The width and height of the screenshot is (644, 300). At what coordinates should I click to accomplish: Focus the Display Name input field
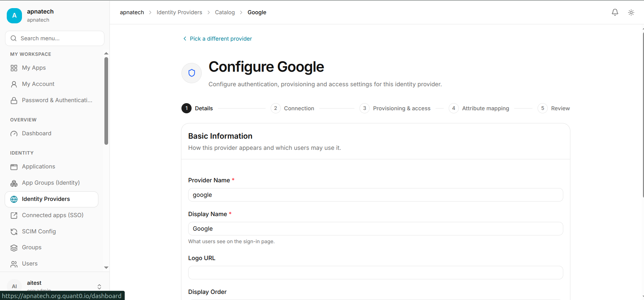click(x=375, y=229)
